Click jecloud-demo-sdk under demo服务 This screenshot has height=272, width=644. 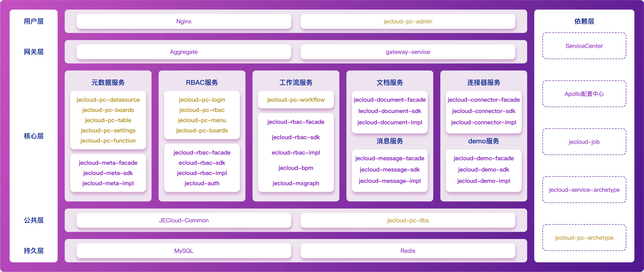click(x=484, y=170)
